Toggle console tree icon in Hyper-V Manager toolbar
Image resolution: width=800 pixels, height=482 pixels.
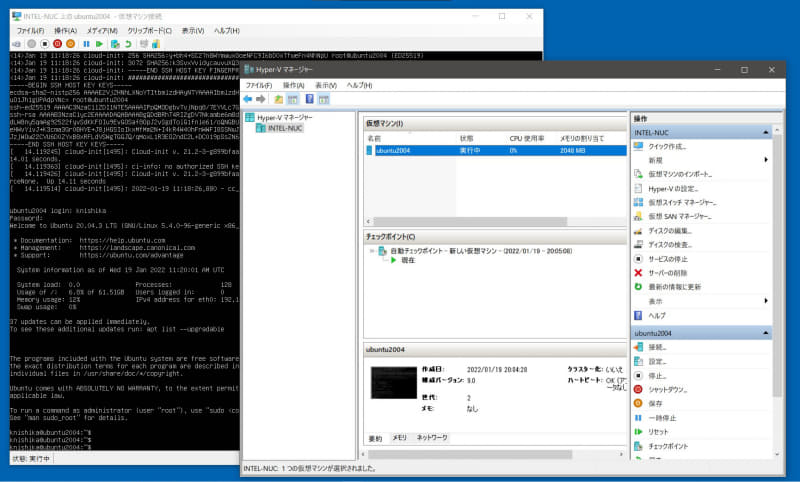[292, 99]
